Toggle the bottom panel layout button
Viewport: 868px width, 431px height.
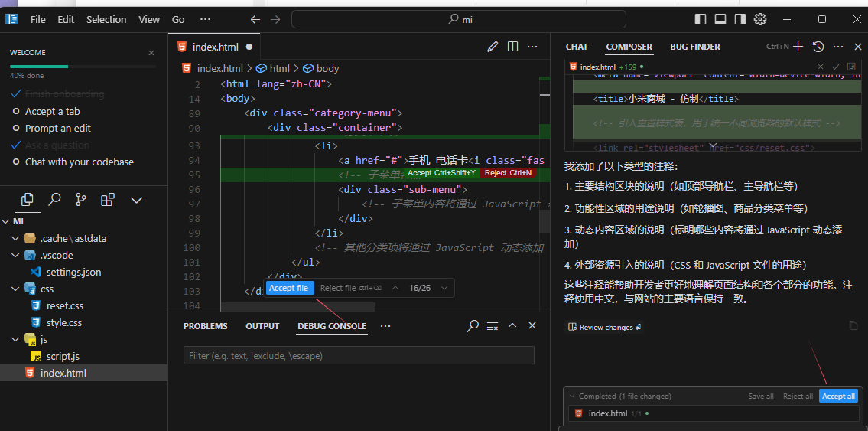720,19
